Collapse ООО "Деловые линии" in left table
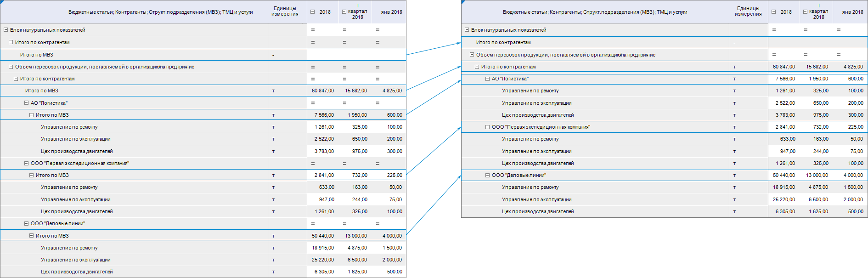The height and width of the screenshot is (278, 868). coord(27,223)
